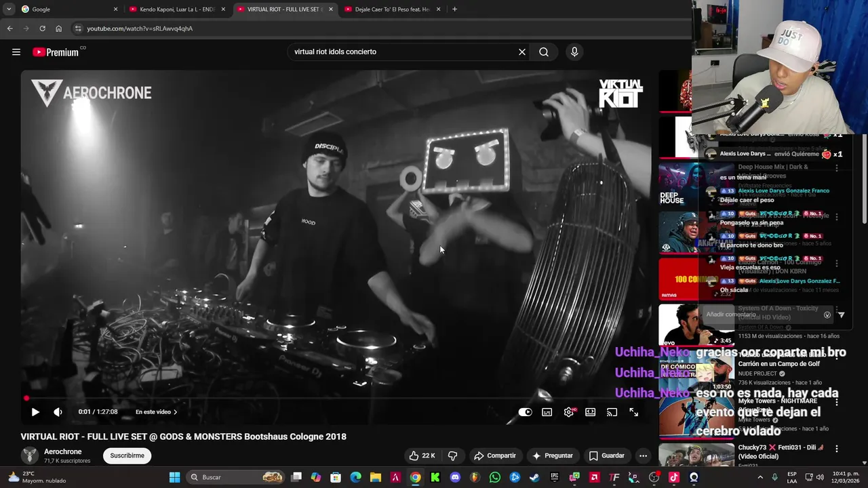Switch to Dejale Caer To' El Peso tab

pyautogui.click(x=392, y=9)
